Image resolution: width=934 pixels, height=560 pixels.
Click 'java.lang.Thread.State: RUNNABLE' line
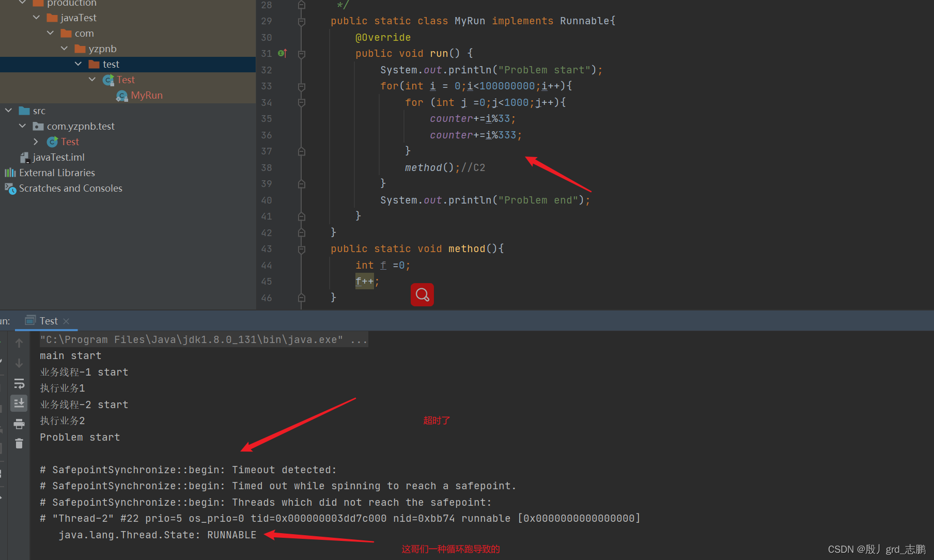coord(158,535)
